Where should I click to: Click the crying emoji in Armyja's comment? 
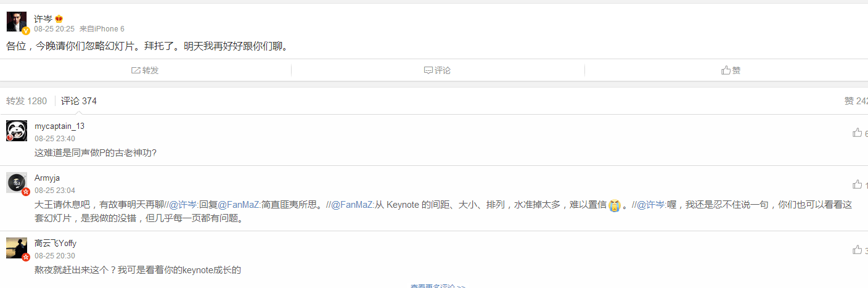pos(614,205)
